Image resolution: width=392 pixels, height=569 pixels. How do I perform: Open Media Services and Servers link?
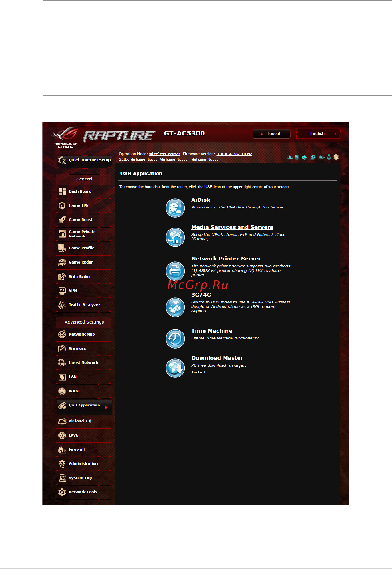(232, 227)
